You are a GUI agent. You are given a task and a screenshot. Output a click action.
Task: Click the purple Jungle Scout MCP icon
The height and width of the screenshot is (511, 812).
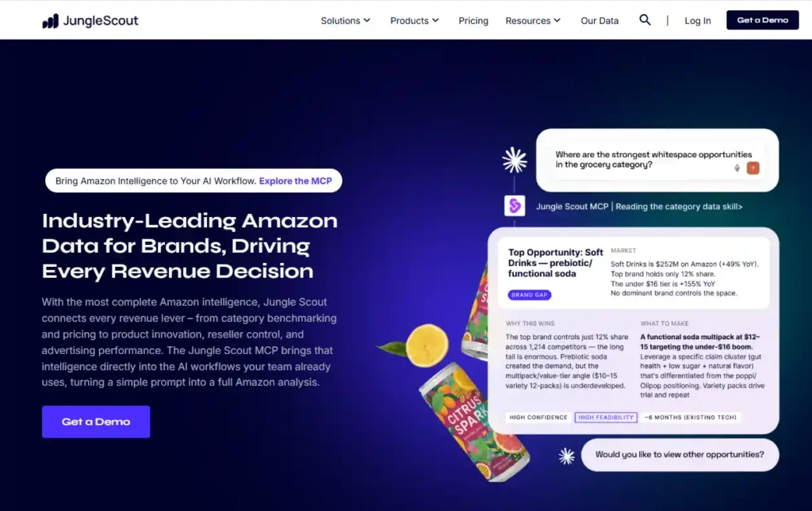(515, 206)
